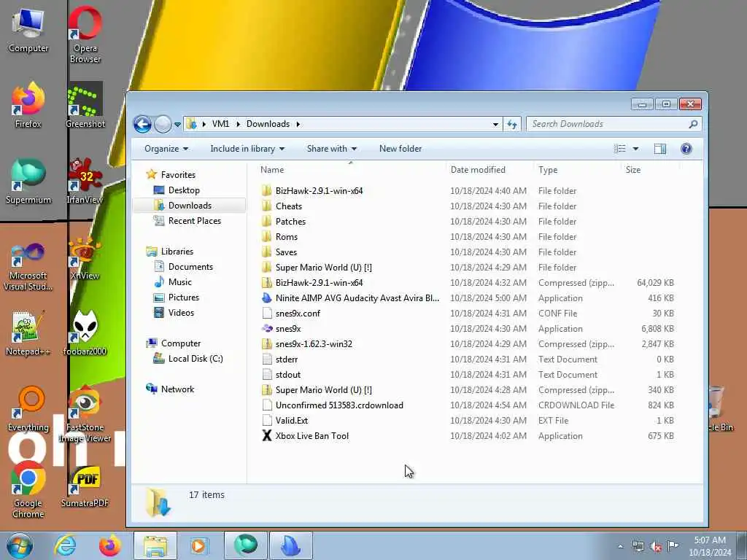The image size is (747, 560).
Task: Open Windows Media Player taskbar icon
Action: 198,545
